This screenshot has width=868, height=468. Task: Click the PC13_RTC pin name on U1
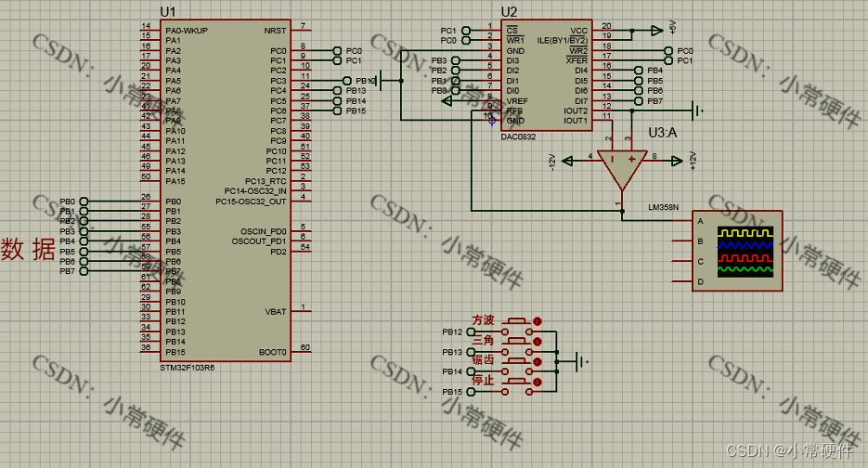pyautogui.click(x=266, y=181)
